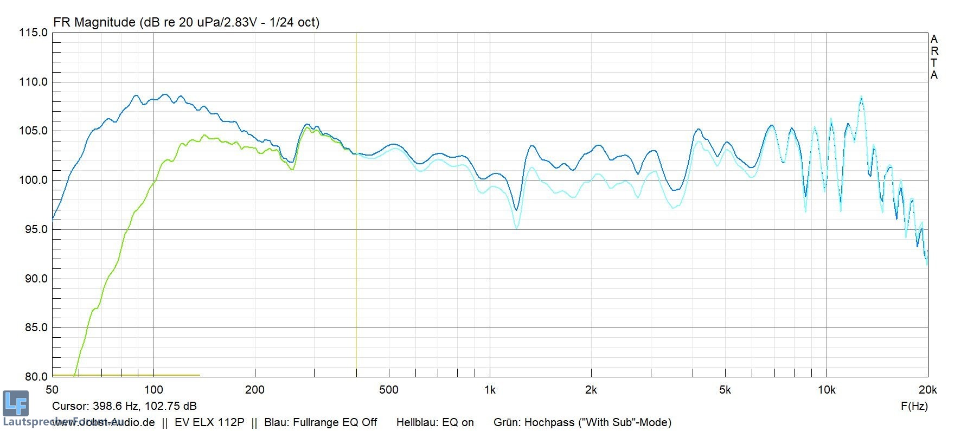The height and width of the screenshot is (431, 980).
Task: Click the yellow-green vertical cursor line
Action: click(356, 217)
